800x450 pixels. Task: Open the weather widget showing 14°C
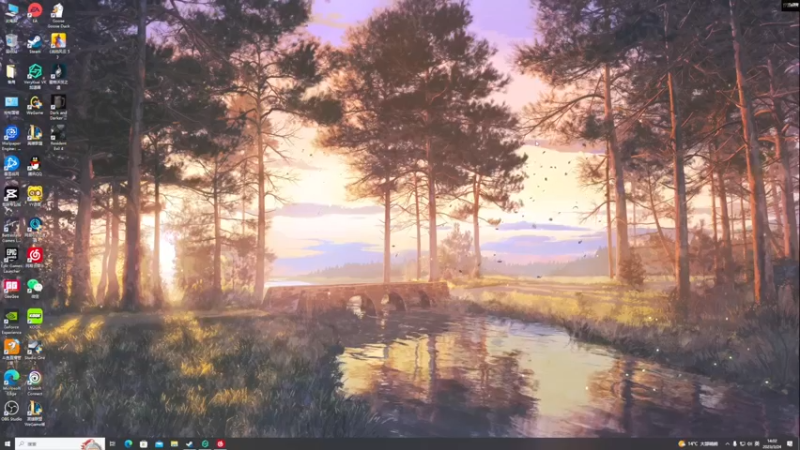click(x=698, y=444)
